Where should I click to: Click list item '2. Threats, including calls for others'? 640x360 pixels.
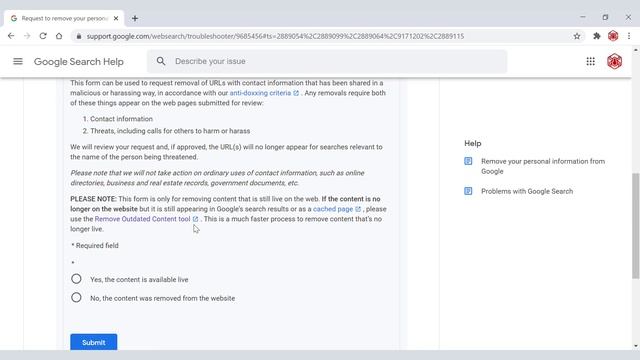pos(166,131)
